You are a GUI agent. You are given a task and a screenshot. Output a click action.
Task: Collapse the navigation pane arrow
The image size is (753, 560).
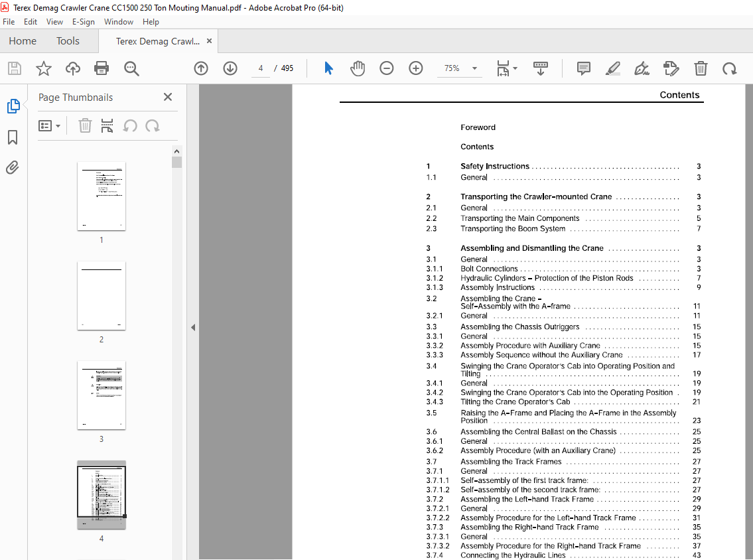click(193, 328)
